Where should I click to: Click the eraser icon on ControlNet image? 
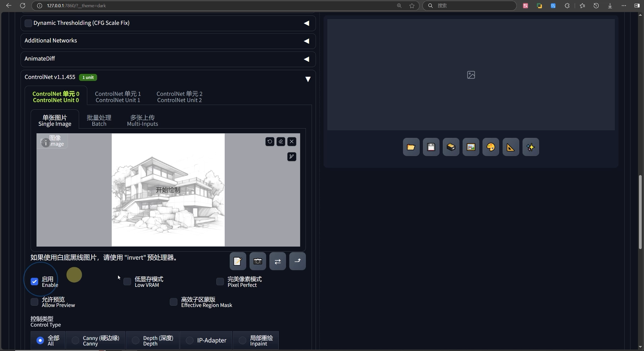[281, 142]
